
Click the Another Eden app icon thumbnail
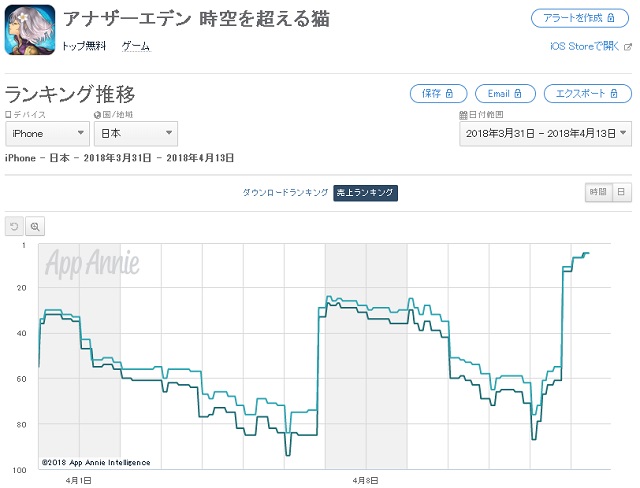(x=30, y=30)
